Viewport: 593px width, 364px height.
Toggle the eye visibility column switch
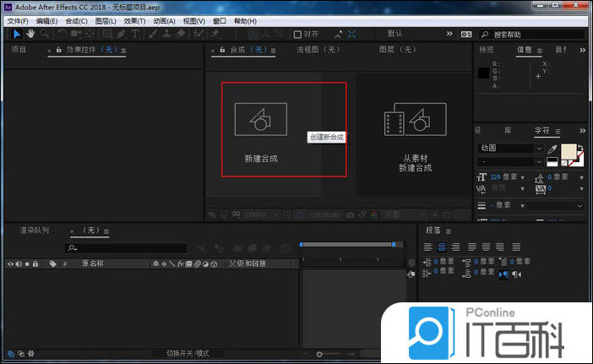click(11, 263)
